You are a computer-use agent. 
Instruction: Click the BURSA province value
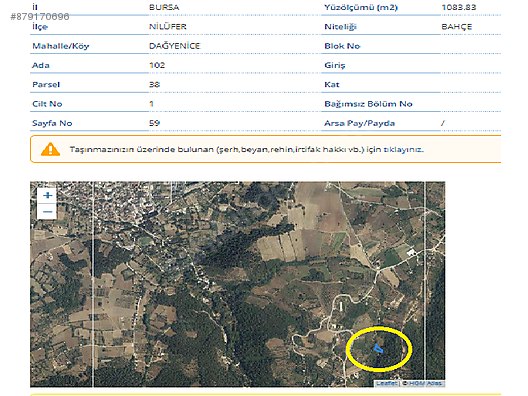(x=164, y=7)
